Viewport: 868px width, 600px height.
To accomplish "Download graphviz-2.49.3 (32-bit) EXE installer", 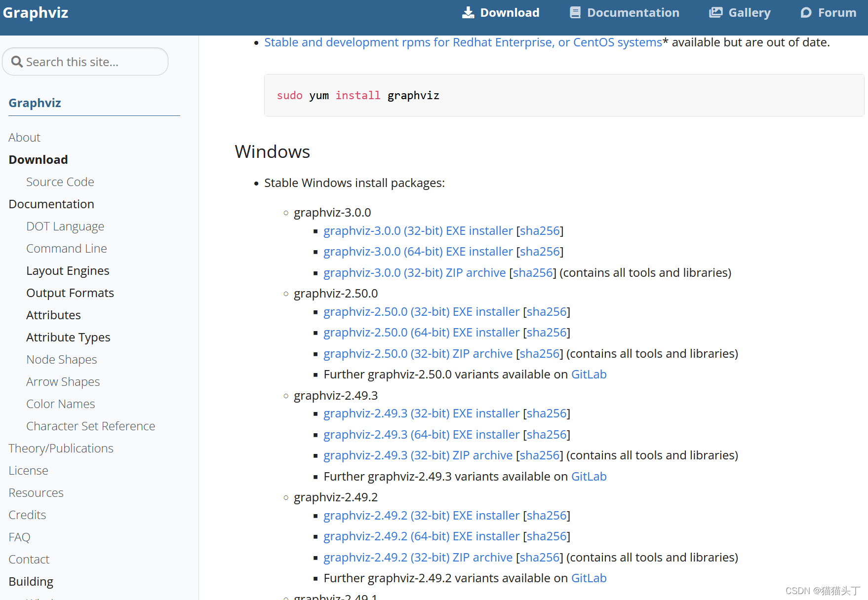I will point(422,413).
